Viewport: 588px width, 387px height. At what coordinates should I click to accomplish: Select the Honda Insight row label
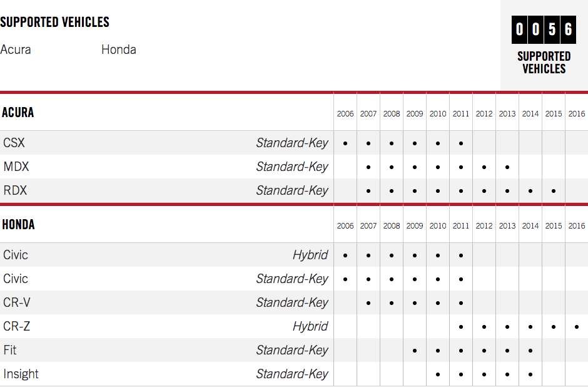(21, 374)
